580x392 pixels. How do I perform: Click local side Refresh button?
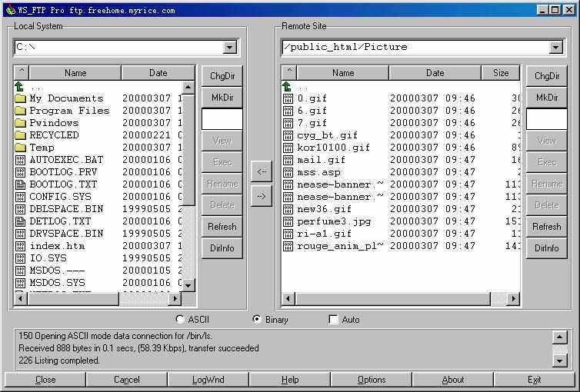(x=222, y=227)
